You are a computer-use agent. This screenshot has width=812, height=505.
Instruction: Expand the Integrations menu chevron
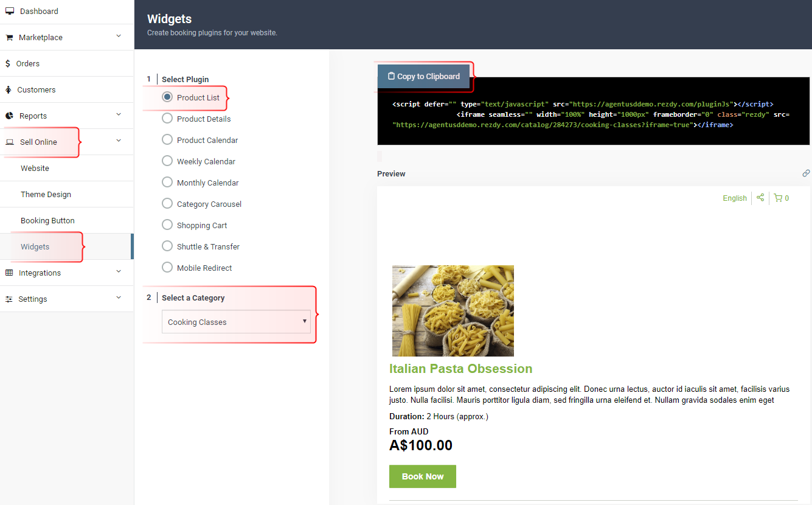point(119,272)
